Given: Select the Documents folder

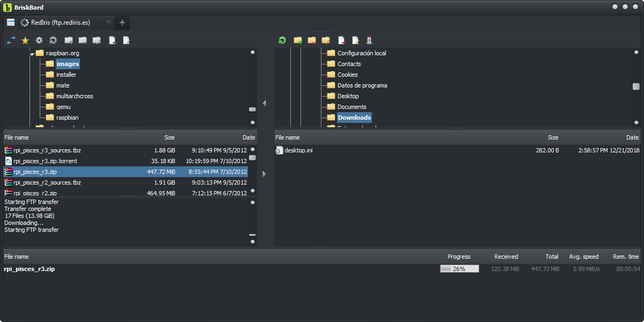Looking at the screenshot, I should (x=352, y=107).
